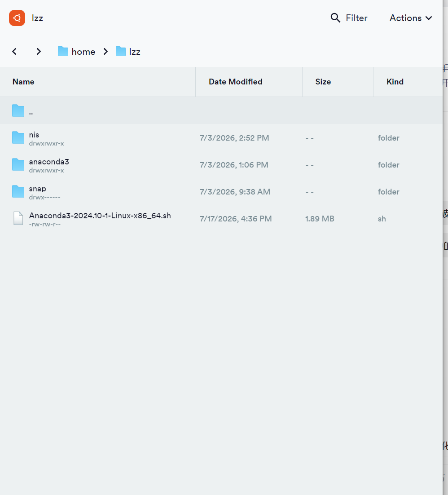
Task: Click the chevron between home and lzz
Action: click(x=105, y=52)
